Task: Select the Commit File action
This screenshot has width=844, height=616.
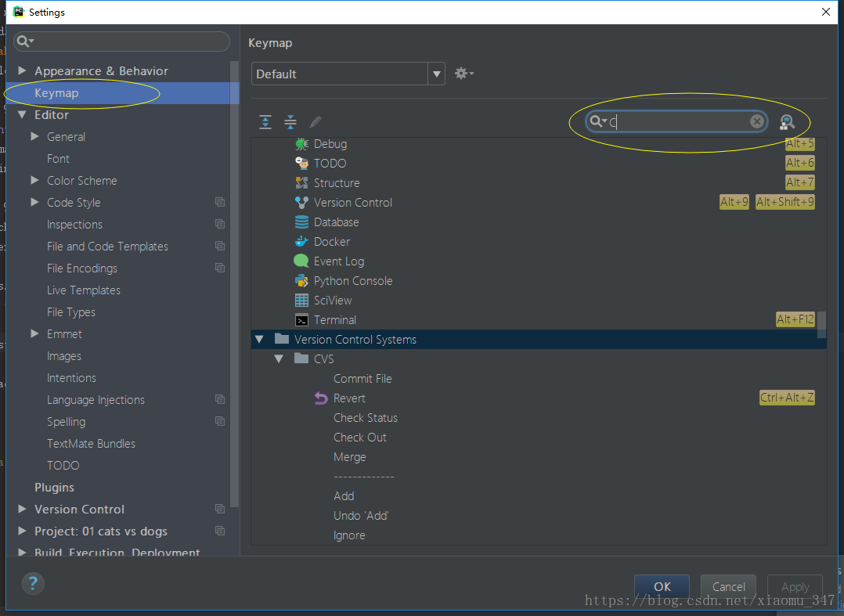Action: [x=362, y=379]
